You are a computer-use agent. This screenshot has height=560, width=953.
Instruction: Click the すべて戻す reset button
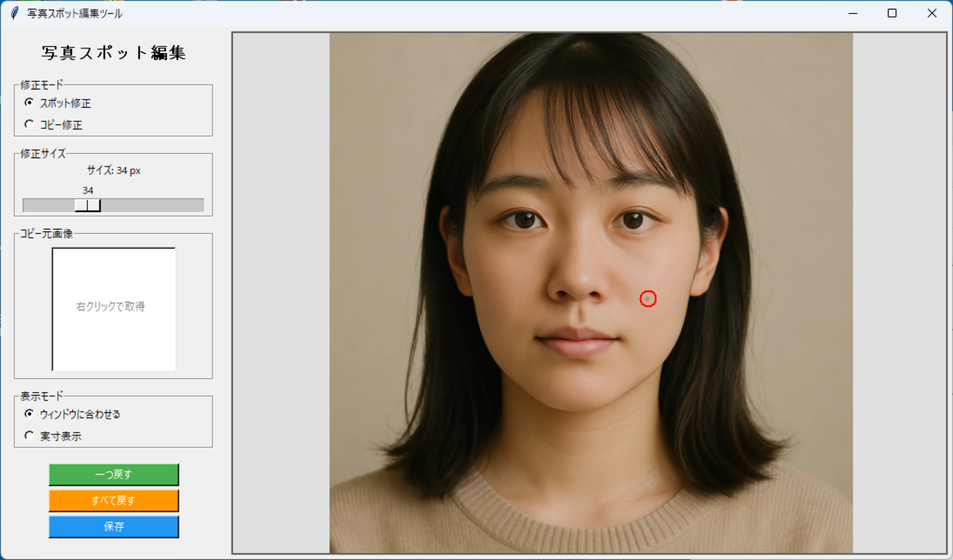tap(114, 501)
